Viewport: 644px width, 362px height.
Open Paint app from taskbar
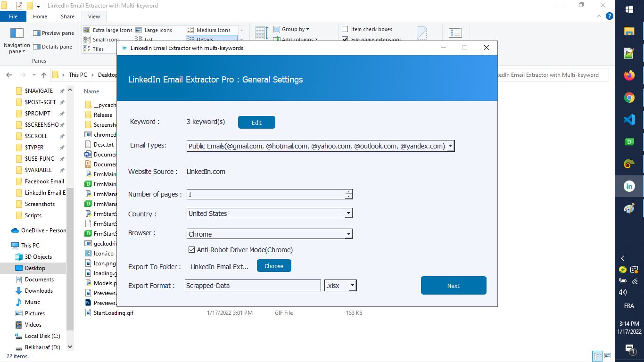[629, 208]
